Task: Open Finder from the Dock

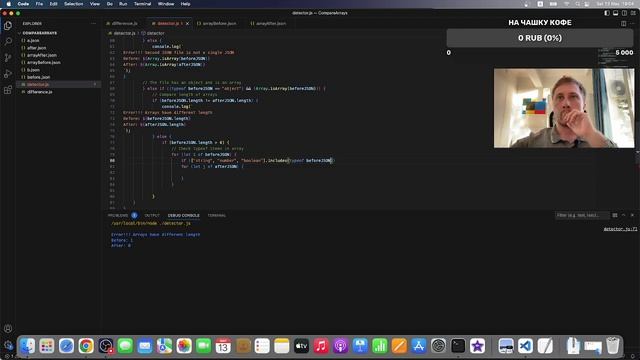Action: pyautogui.click(x=27, y=346)
